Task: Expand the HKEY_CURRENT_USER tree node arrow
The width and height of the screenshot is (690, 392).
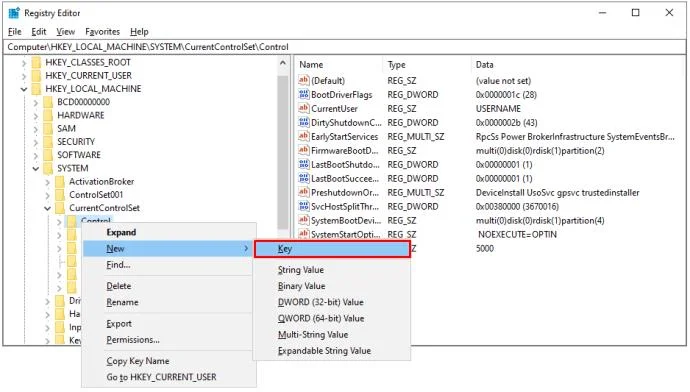Action: [24, 76]
